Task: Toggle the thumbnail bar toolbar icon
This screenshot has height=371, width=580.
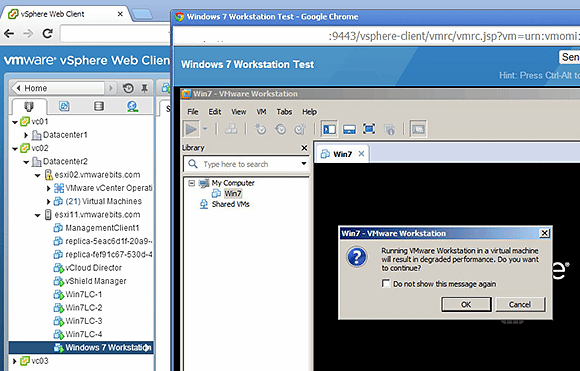Action: (349, 129)
